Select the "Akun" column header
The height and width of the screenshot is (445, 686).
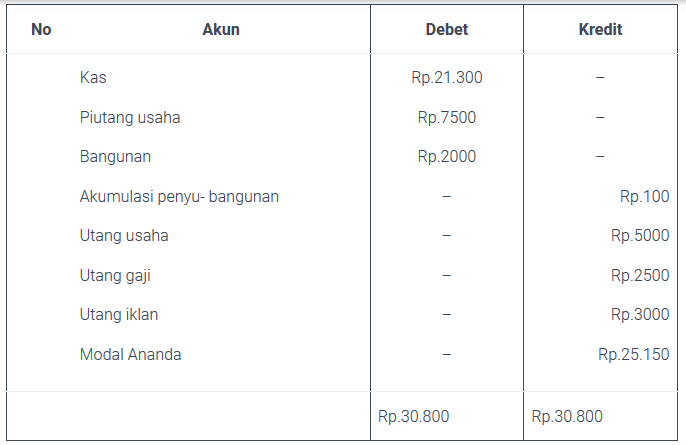point(221,30)
